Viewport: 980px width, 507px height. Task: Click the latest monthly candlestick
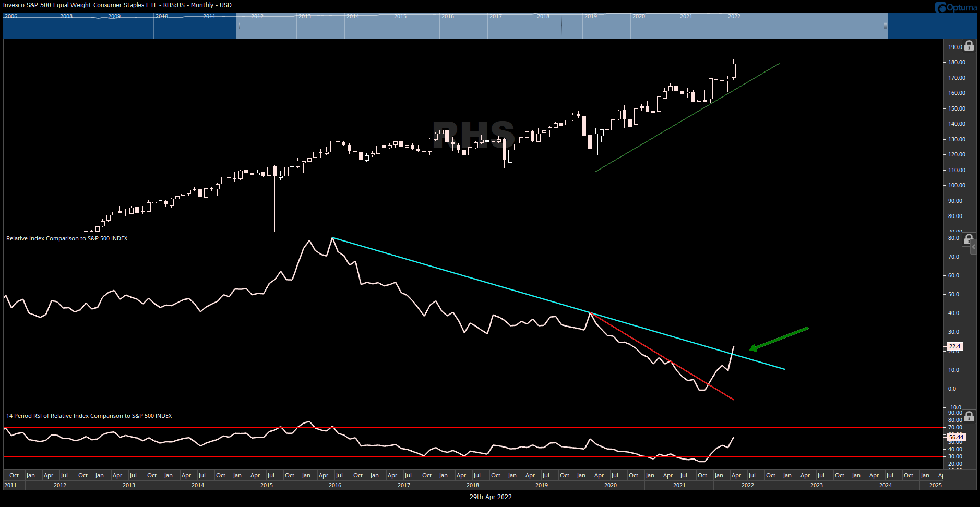pos(734,70)
